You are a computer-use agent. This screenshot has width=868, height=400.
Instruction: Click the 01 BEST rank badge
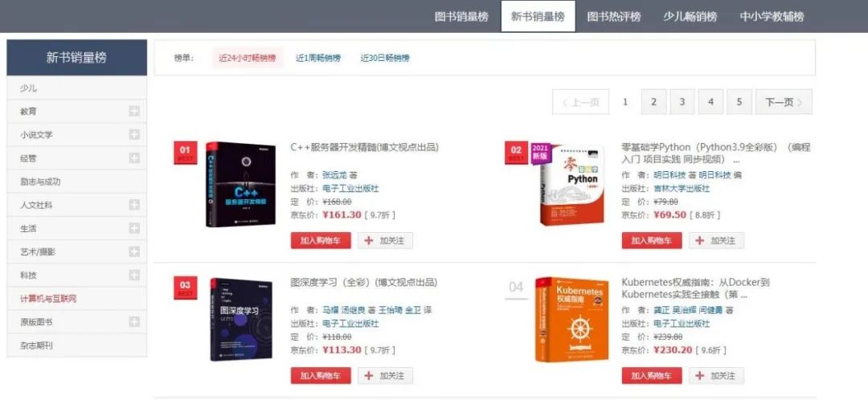[185, 153]
